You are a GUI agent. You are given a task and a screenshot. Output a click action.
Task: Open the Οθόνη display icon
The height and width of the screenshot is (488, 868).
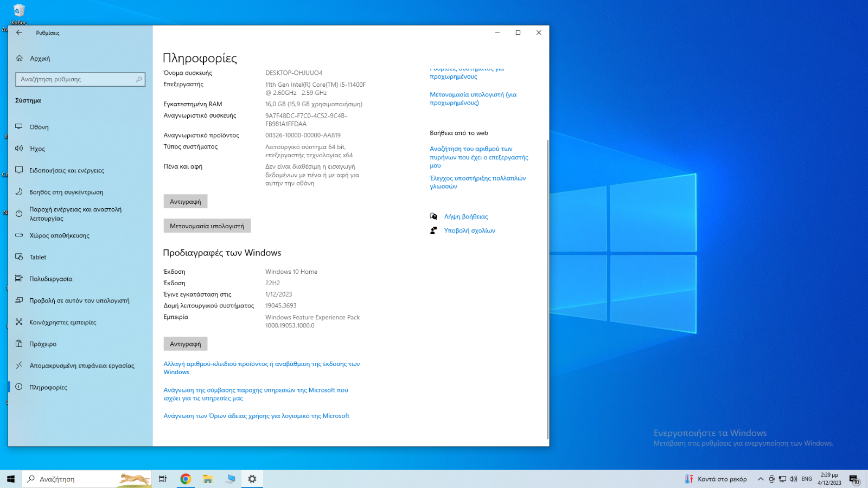[19, 127]
